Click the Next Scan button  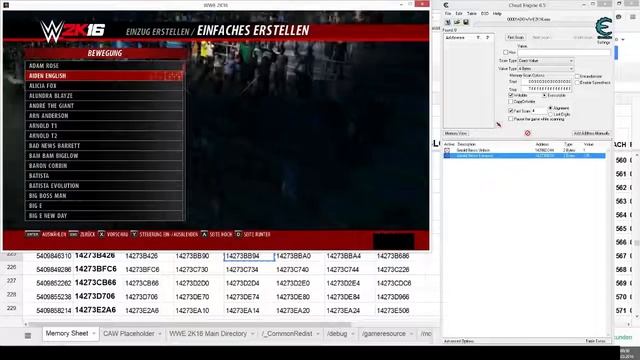[542, 37]
